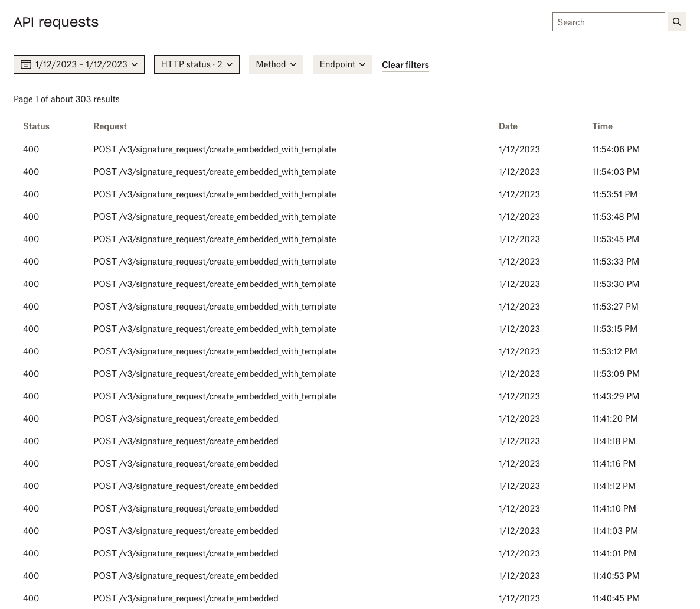Expand the Method filter dropdown
Viewport: 700px width, 609px height.
pyautogui.click(x=276, y=64)
